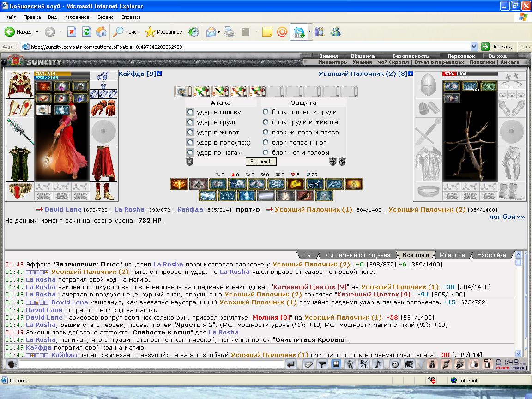The width and height of the screenshot is (532, 399).
Task: Activate the red-haired face skill icon
Action: (x=304, y=195)
